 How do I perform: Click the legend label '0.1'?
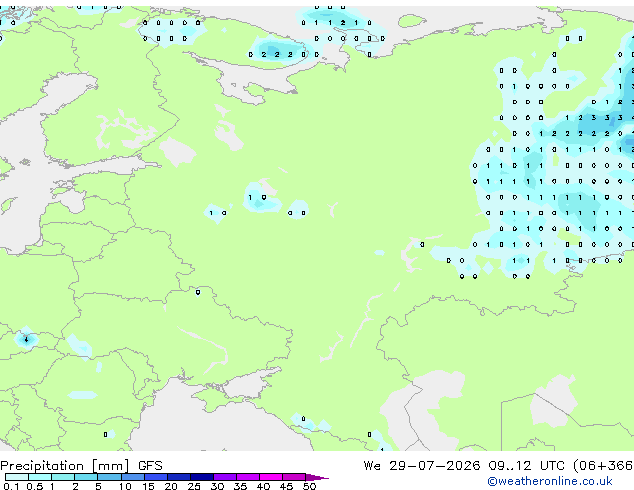tap(11, 486)
